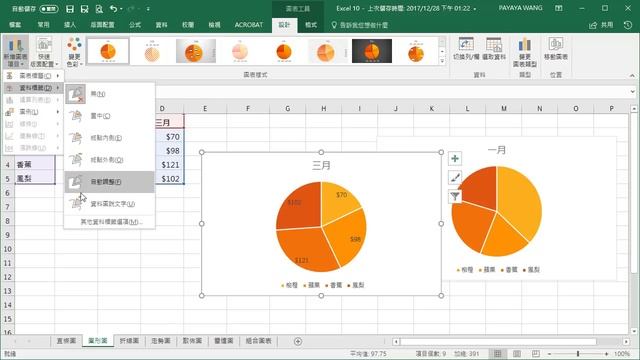
Task: Click Select Data (選取資料) icon
Action: pos(494,49)
